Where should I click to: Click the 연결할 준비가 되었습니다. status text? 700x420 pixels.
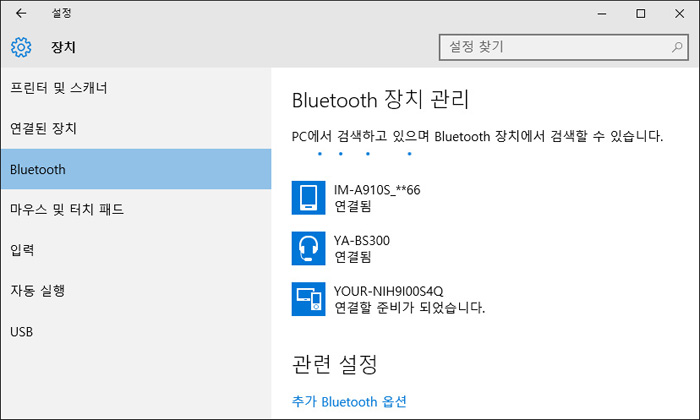409,307
